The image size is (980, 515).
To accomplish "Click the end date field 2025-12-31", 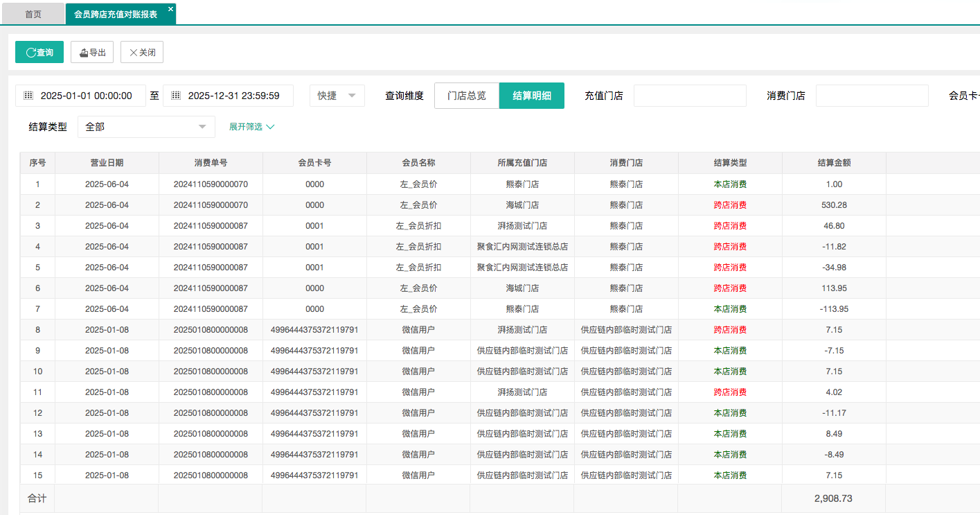I will click(x=233, y=96).
